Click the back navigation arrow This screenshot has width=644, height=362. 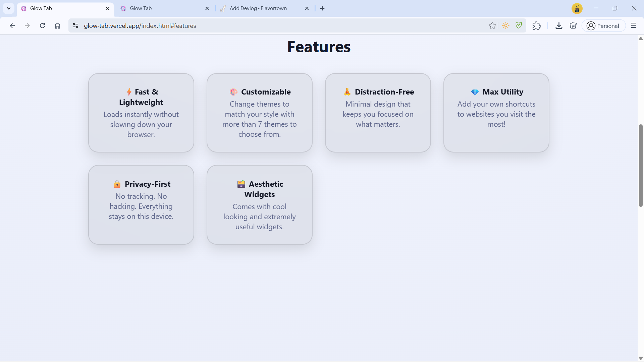click(x=12, y=26)
